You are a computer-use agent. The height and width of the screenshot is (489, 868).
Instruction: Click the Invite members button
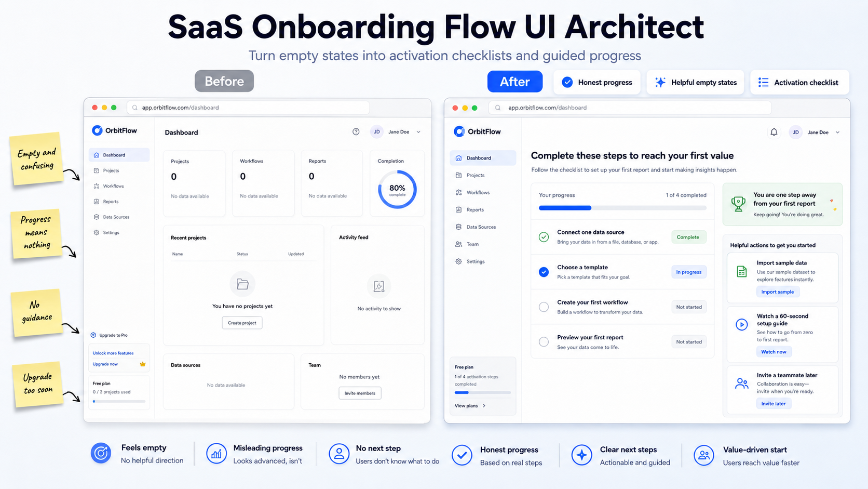click(x=360, y=393)
